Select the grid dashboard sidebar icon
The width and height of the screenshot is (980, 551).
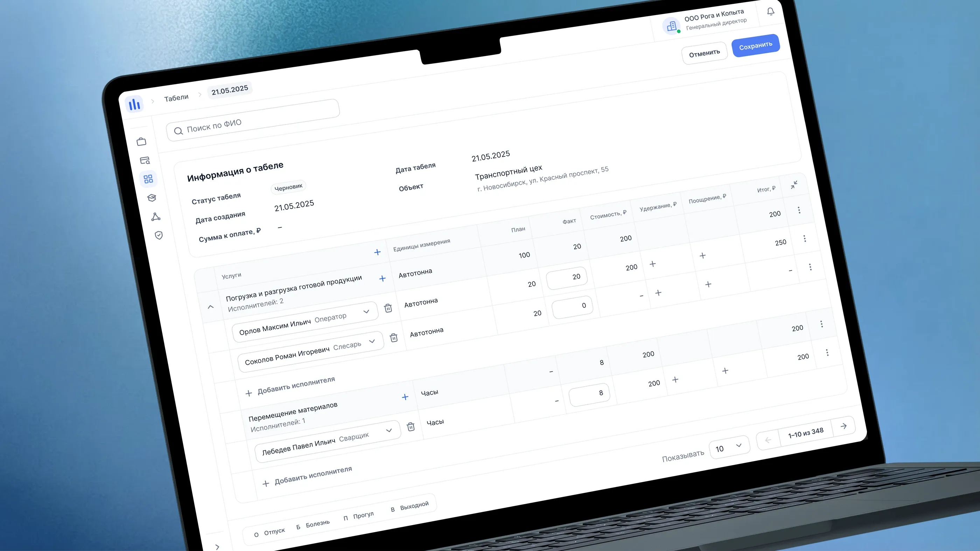pos(148,179)
